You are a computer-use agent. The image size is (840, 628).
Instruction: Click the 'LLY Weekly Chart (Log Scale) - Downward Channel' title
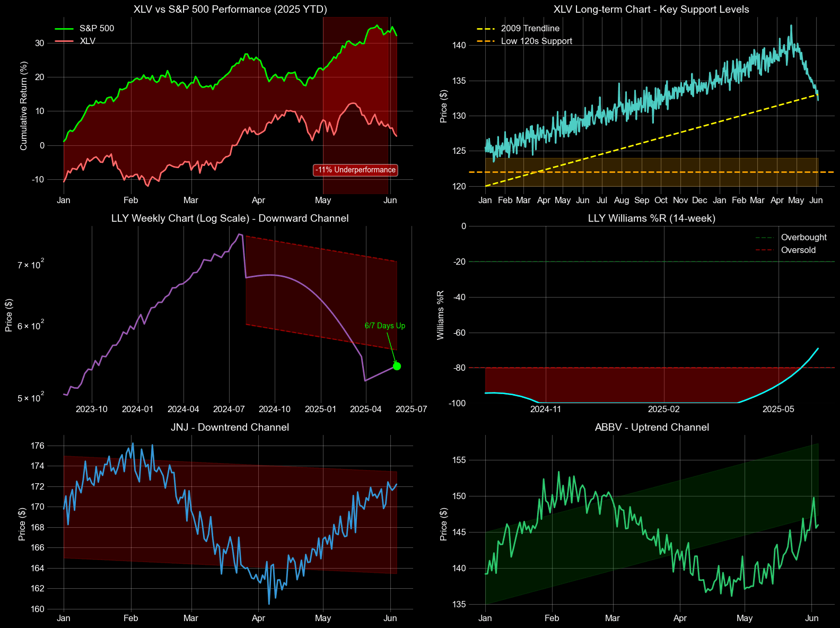(230, 218)
